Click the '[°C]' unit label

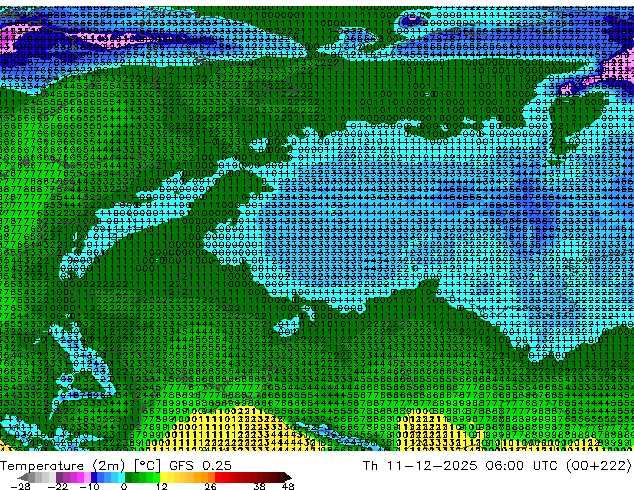tap(147, 466)
